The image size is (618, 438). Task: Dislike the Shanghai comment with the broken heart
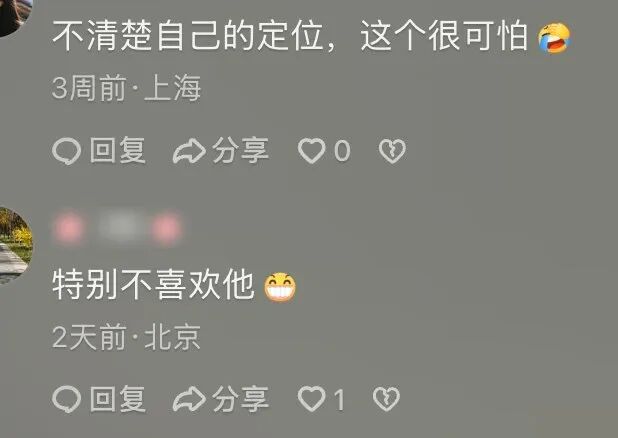(x=392, y=151)
